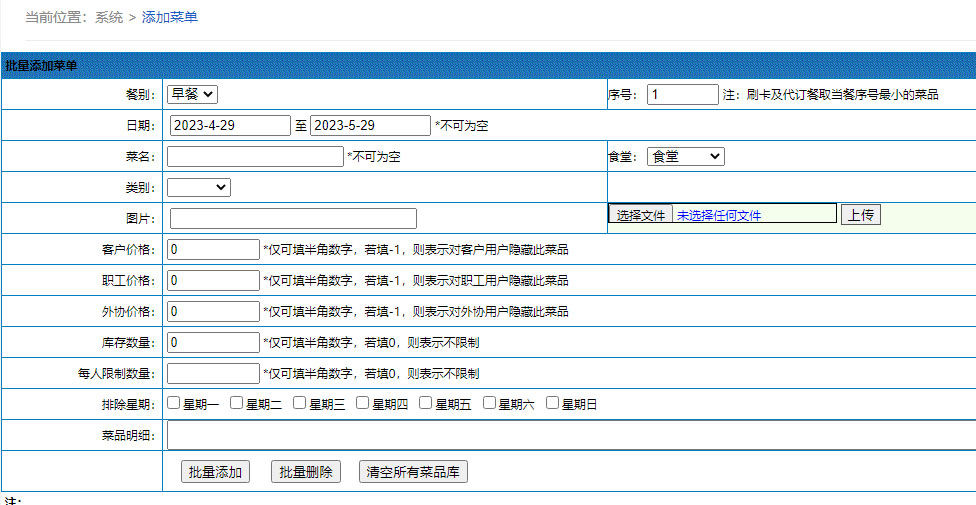Enable the 星期五 exclusion checkbox
Image resolution: width=976 pixels, height=505 pixels.
426,404
